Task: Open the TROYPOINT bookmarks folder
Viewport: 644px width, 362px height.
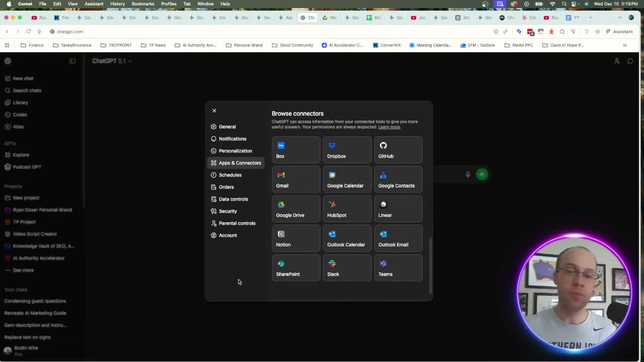Action: click(x=116, y=45)
